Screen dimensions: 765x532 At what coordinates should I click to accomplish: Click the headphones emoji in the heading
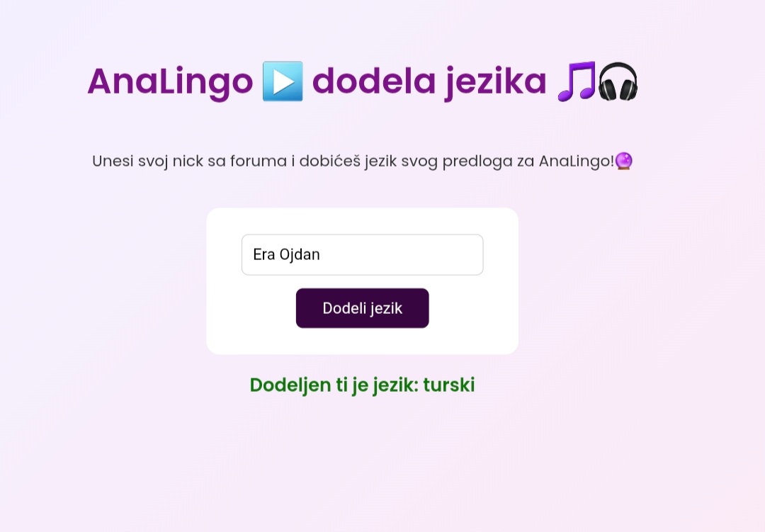pos(618,81)
